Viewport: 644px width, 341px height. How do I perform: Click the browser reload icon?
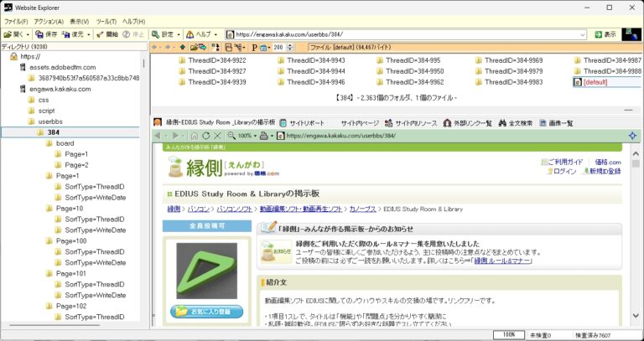click(x=205, y=135)
